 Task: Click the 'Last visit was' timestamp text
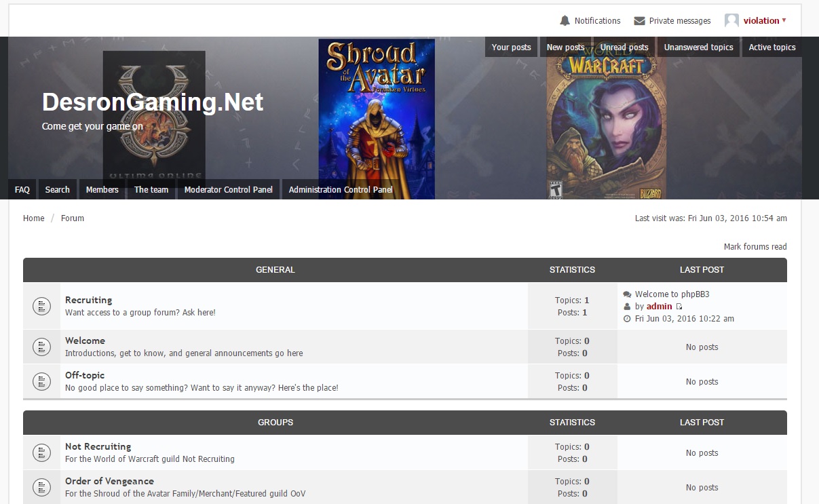(711, 218)
